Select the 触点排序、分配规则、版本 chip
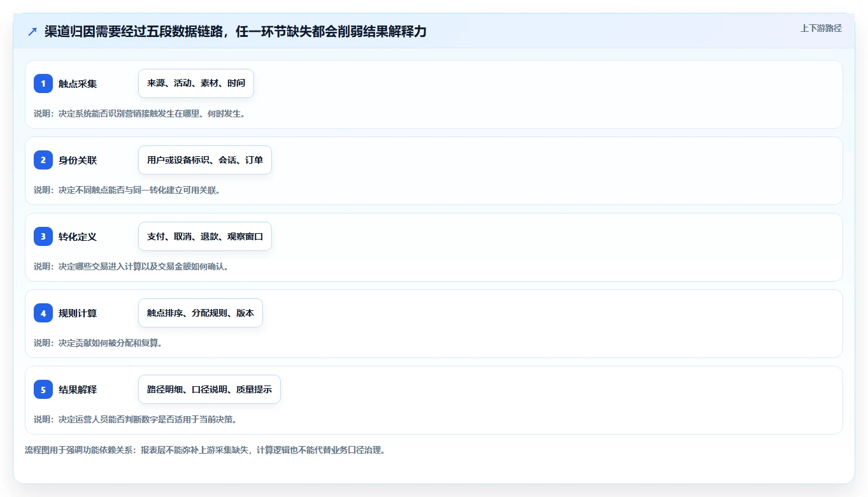Image resolution: width=868 pixels, height=497 pixels. [201, 313]
